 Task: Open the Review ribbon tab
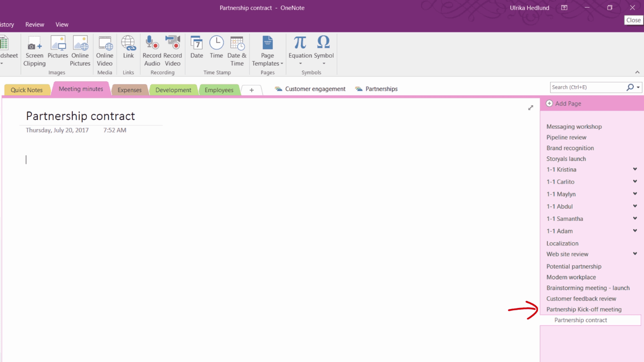pos(35,24)
